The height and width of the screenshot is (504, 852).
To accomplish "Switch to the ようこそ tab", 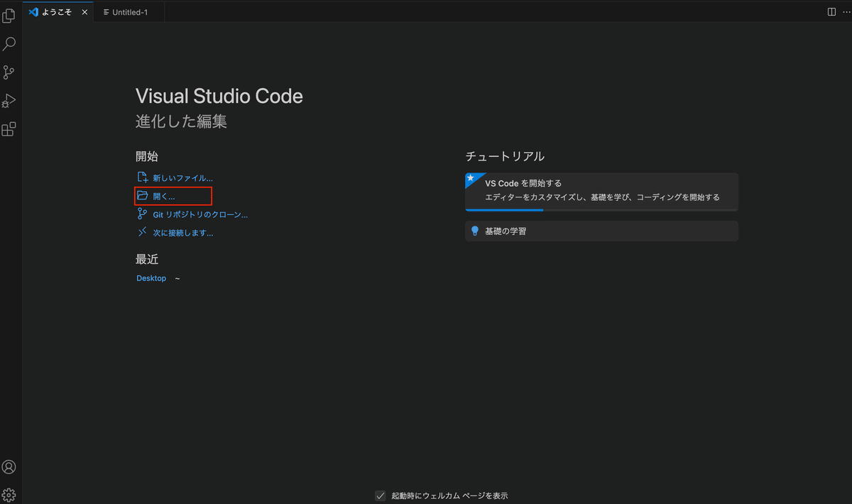I will click(x=58, y=12).
